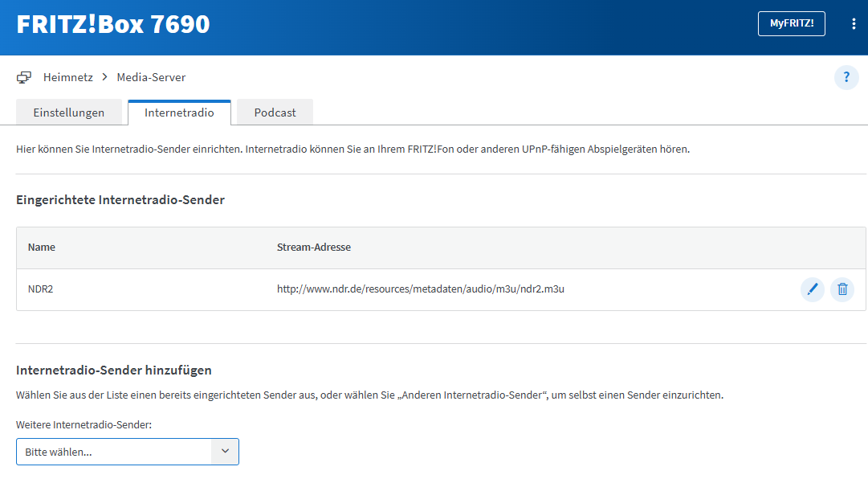Go to Heimnetz in the breadcrumb
Screen dimensions: 868x479
click(x=67, y=78)
